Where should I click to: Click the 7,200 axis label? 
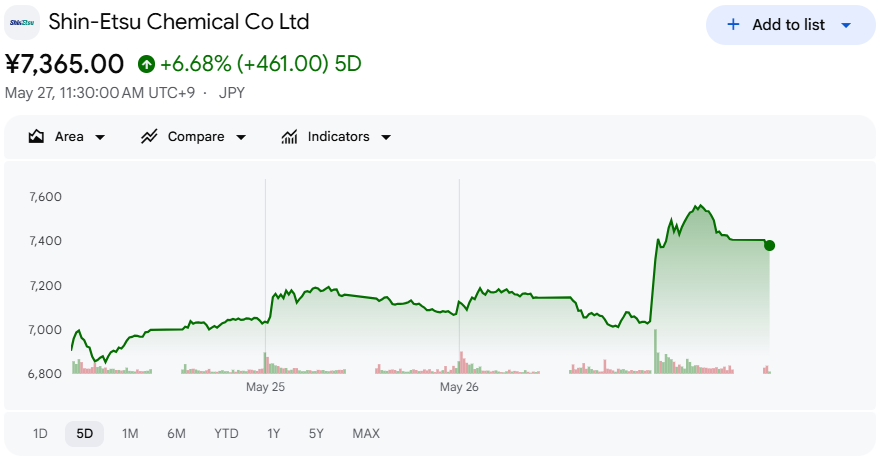(x=45, y=286)
